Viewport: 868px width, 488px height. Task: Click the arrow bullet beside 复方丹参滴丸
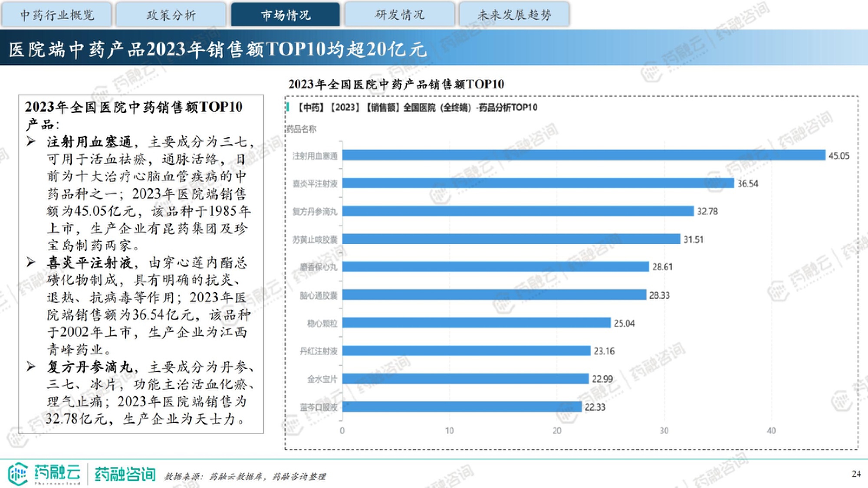point(31,367)
